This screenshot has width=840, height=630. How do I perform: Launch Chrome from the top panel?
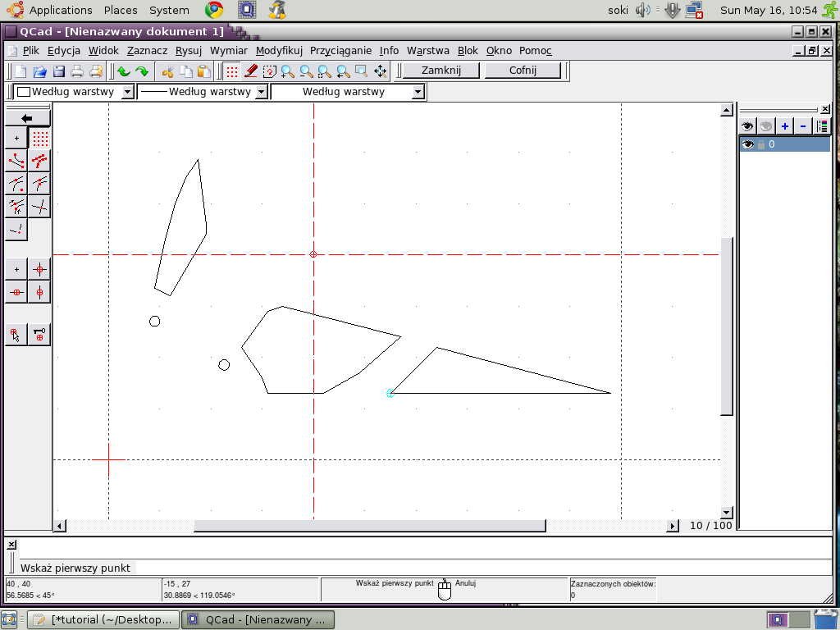coord(214,10)
